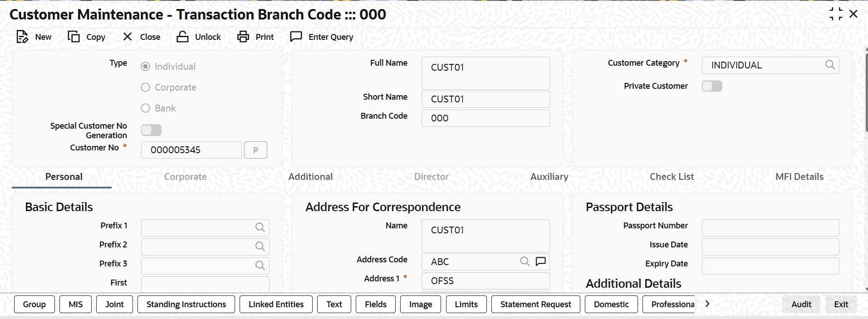This screenshot has height=319, width=868.
Task: Open Prefix 3 search lookup
Action: click(260, 266)
